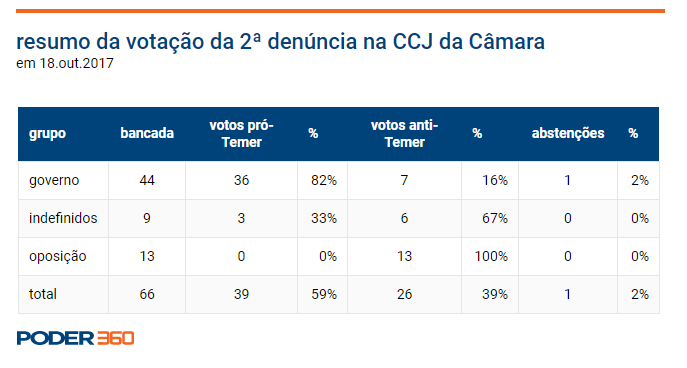Select the 'indefinidos' row label
Screen dimensions: 687x368
(63, 218)
